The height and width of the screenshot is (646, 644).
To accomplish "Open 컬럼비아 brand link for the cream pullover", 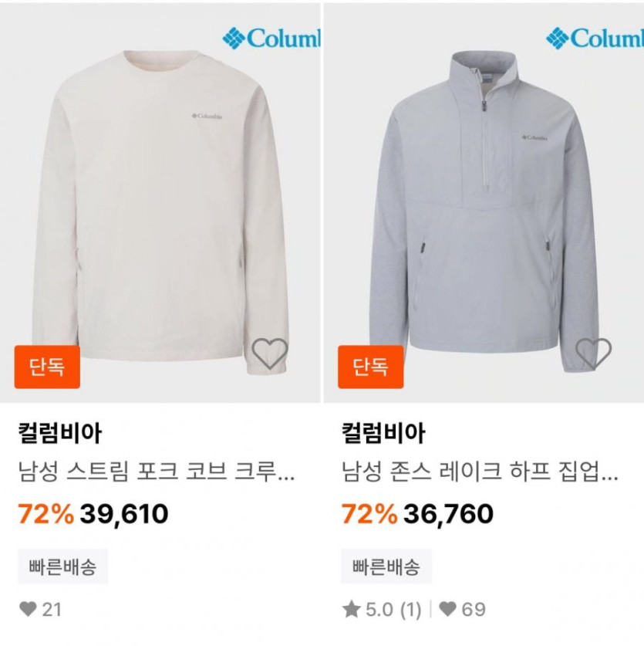I will click(59, 433).
